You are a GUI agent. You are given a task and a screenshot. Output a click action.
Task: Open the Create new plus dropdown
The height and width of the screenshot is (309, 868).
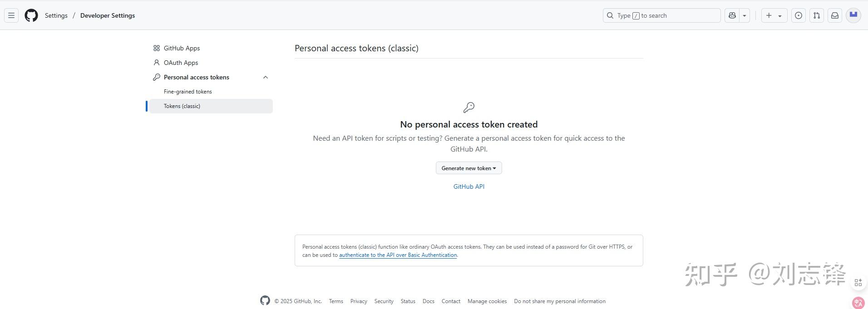click(774, 15)
